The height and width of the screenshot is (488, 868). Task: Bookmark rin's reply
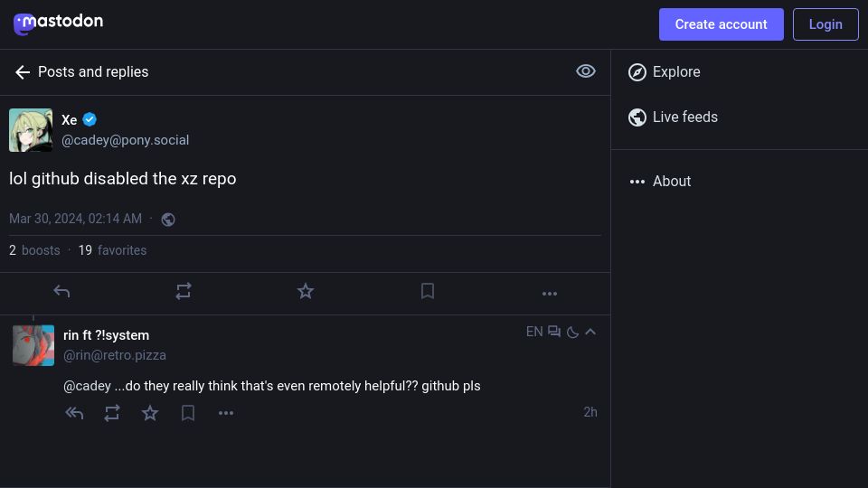188,413
